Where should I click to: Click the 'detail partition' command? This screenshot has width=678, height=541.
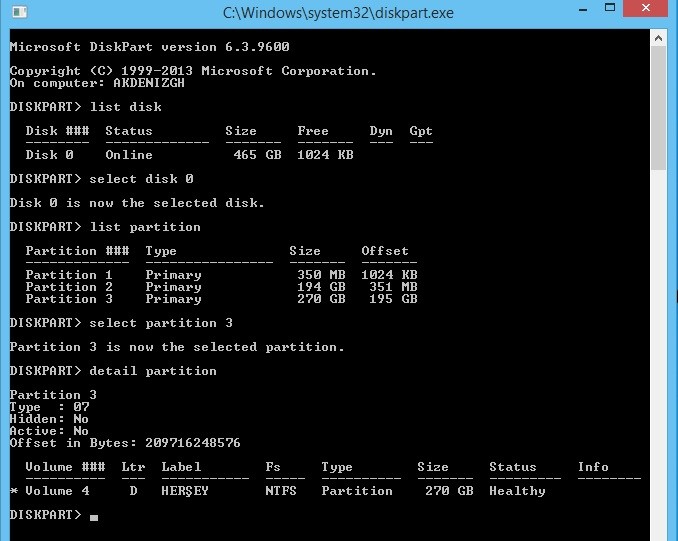click(153, 371)
